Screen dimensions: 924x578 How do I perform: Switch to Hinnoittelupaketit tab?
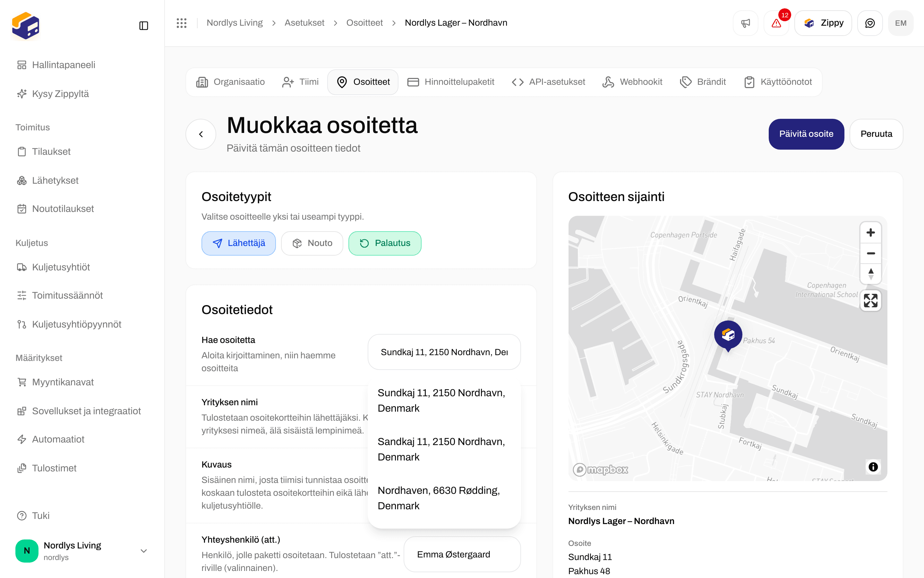(450, 82)
